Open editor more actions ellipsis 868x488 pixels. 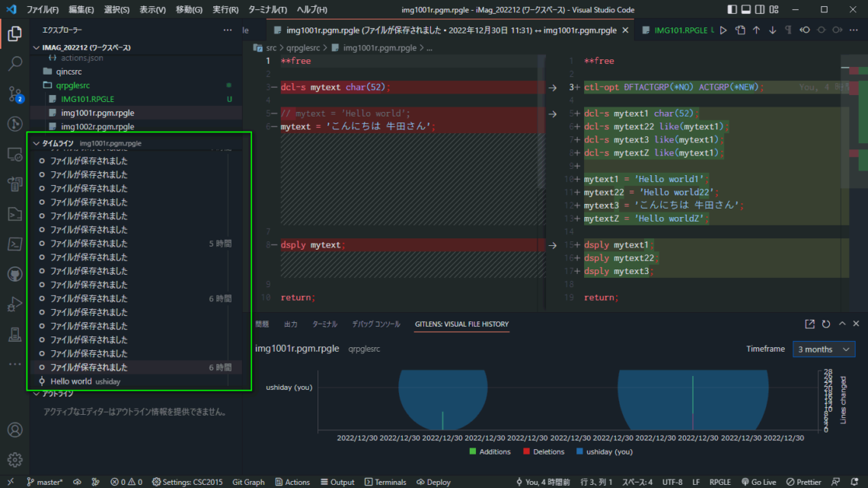[854, 30]
